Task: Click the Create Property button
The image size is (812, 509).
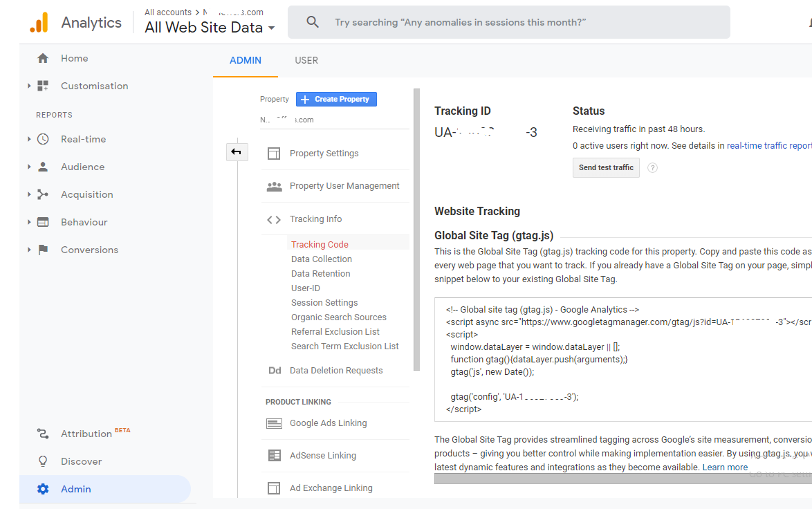Action: point(336,99)
